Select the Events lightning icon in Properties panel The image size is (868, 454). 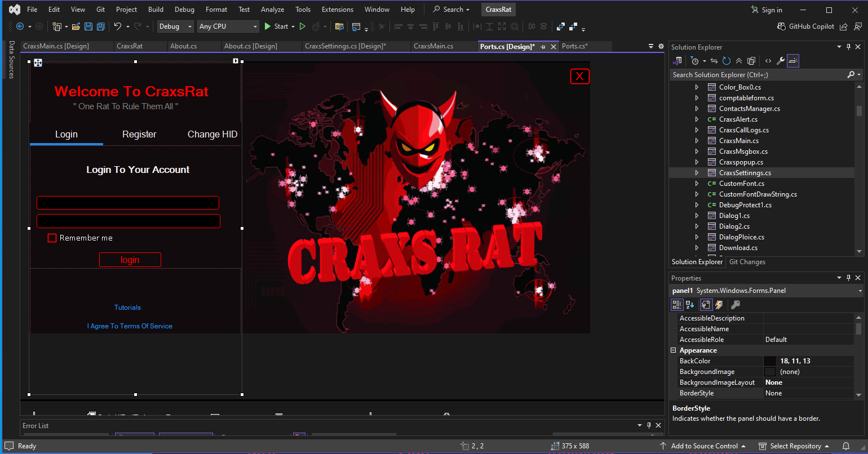click(x=720, y=305)
